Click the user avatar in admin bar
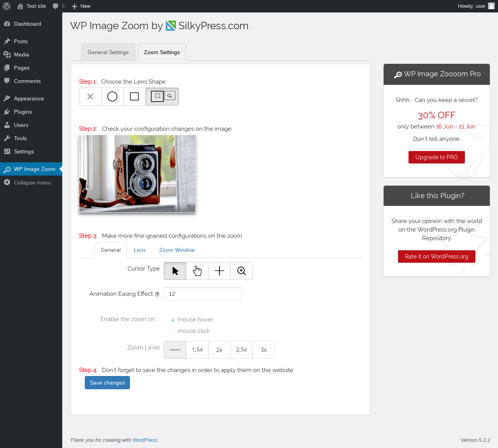The height and width of the screenshot is (448, 498). point(491,6)
